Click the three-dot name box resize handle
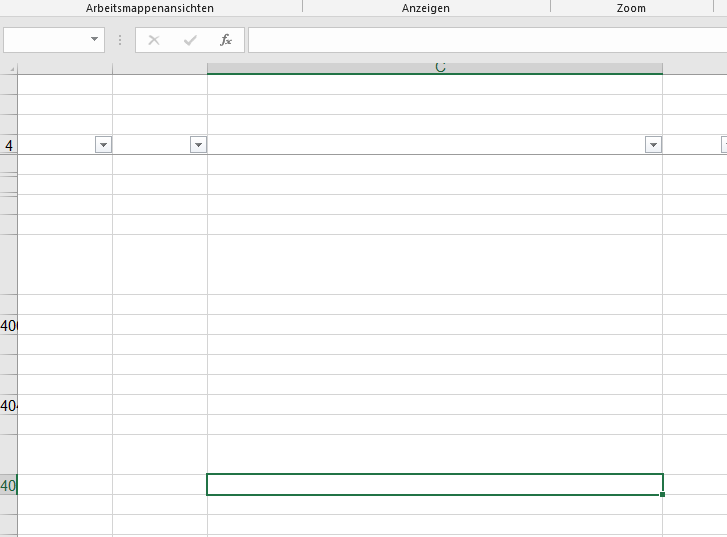Viewport: 727px width, 537px height. point(120,40)
